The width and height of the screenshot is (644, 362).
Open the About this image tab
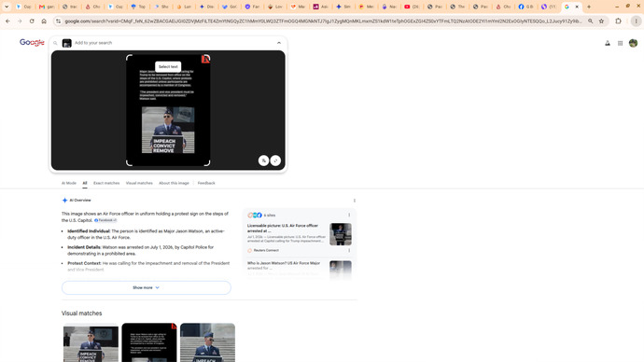pos(174,183)
